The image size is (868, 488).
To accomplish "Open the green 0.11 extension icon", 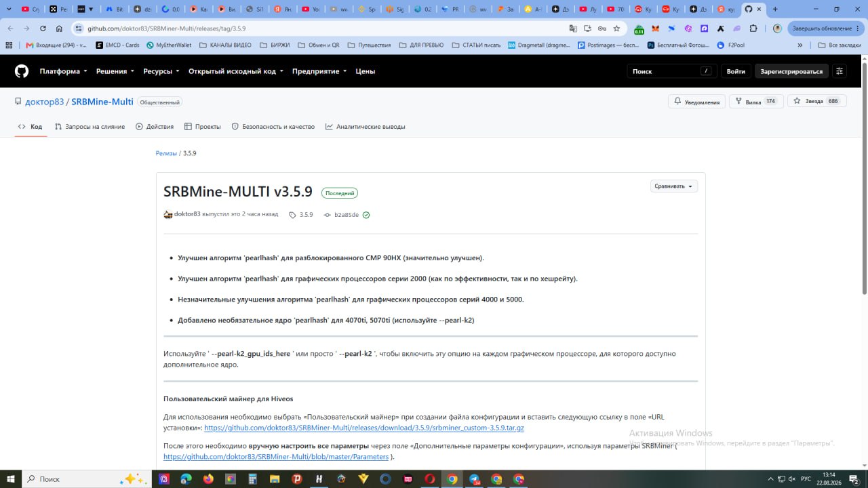I will [x=639, y=29].
